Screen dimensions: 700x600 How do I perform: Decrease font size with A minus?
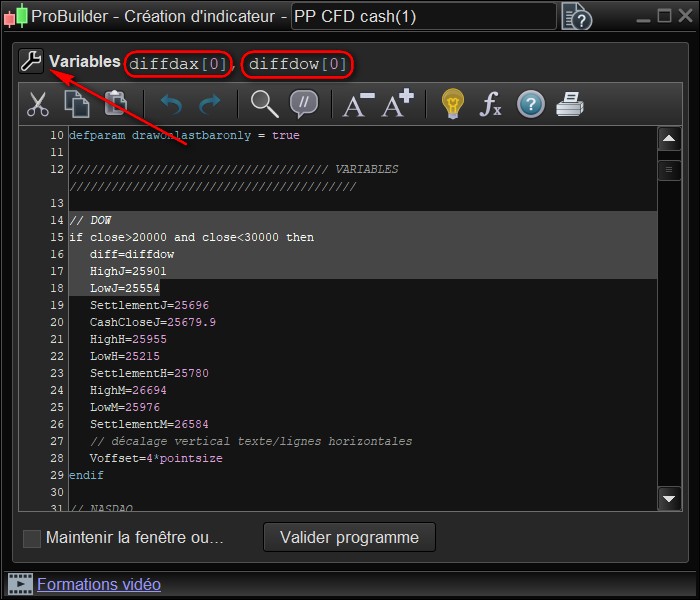[358, 104]
